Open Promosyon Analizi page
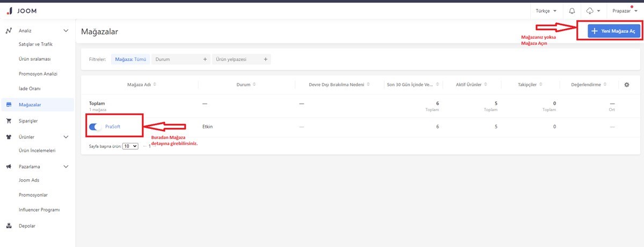Screen dimensions: 644x247 tap(38, 74)
